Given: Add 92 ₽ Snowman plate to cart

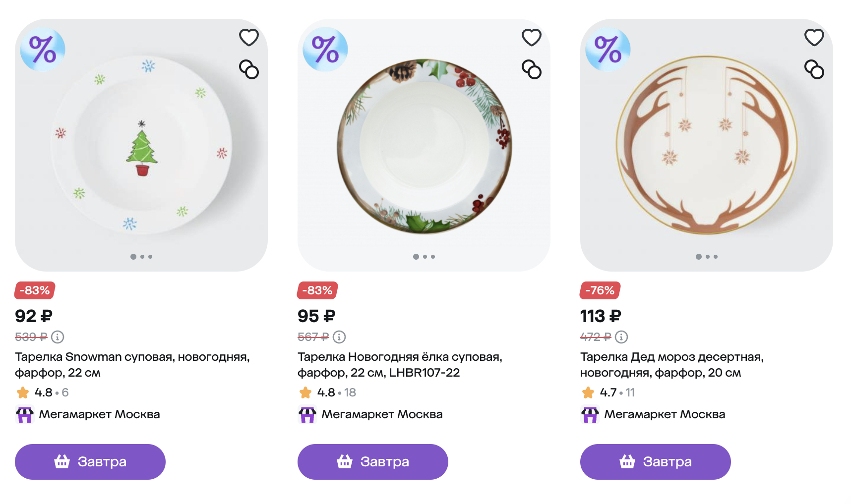Looking at the screenshot, I should pos(90,462).
